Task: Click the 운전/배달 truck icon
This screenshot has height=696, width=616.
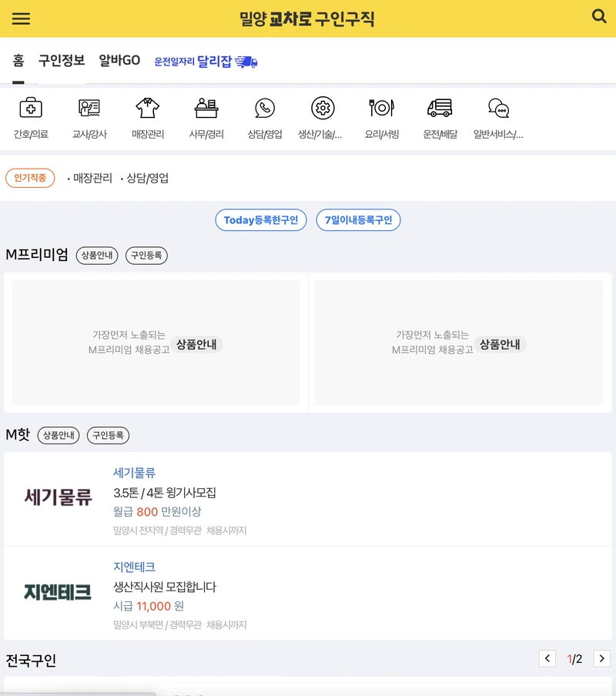Action: click(x=439, y=109)
